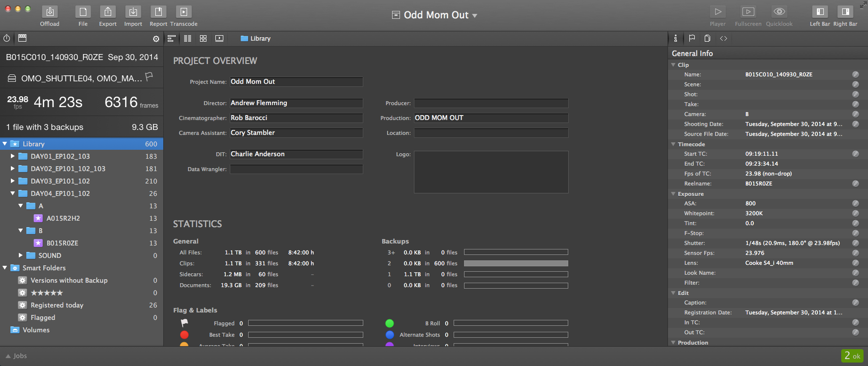Click the Offload toolbar icon

coord(50,12)
